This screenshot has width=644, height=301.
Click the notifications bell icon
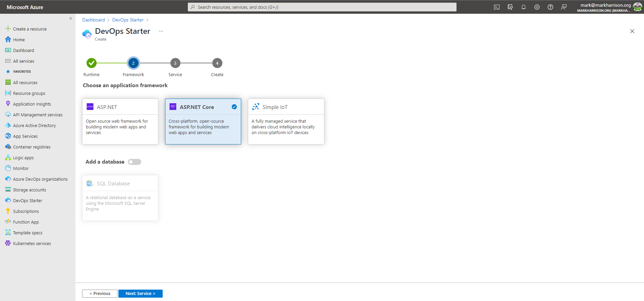pos(524,7)
